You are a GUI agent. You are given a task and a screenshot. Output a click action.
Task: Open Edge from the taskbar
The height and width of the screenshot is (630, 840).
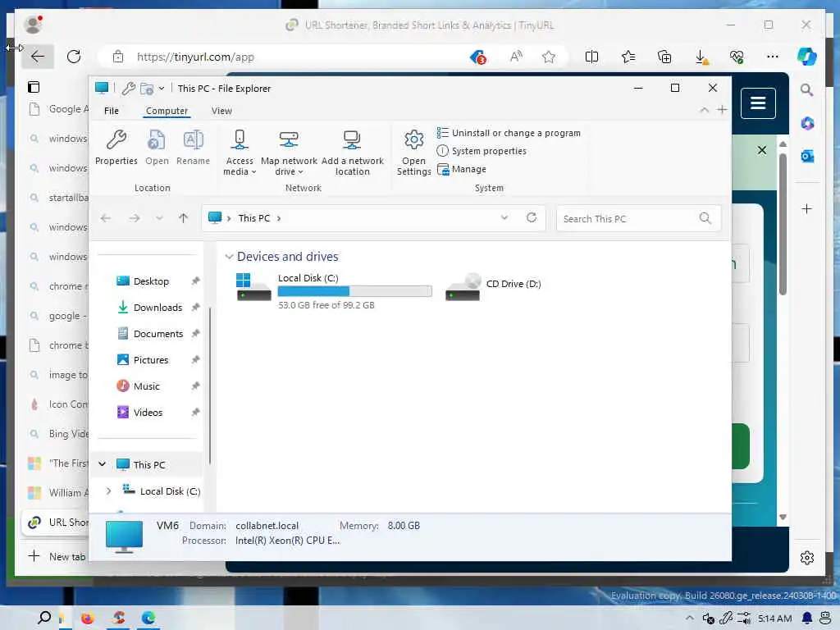[148, 618]
